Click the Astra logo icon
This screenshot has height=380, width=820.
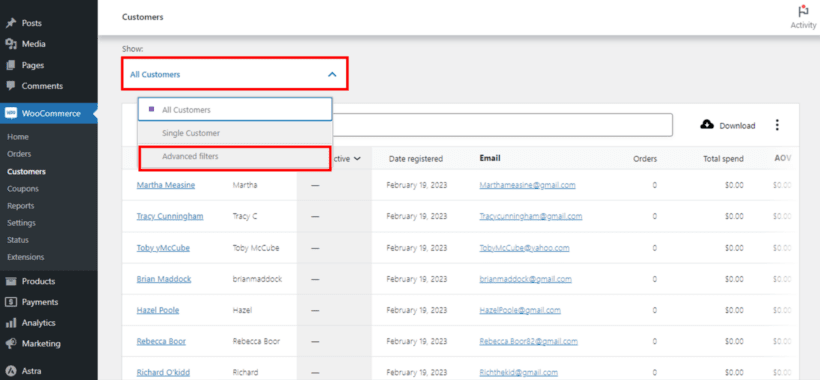click(x=11, y=371)
